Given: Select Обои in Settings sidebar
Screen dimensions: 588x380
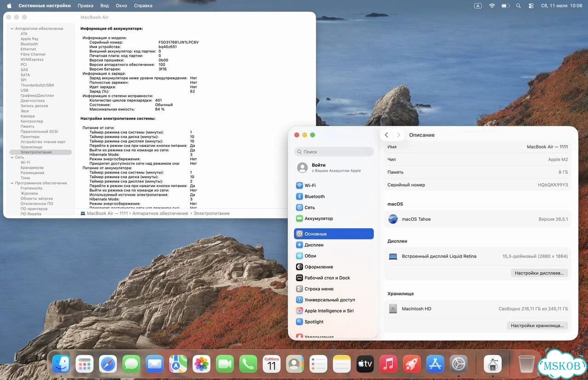Looking at the screenshot, I should [334, 256].
